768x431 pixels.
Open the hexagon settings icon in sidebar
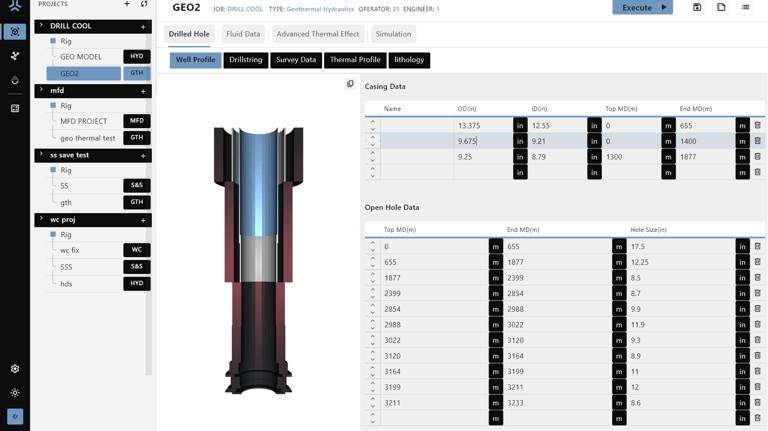click(x=15, y=369)
